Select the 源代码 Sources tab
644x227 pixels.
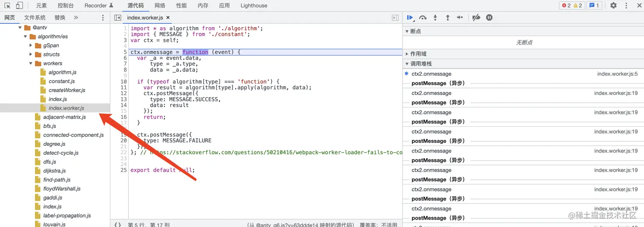pyautogui.click(x=135, y=6)
